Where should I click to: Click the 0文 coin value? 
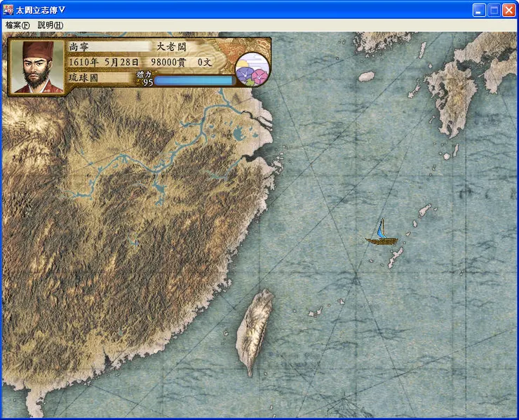[x=205, y=62]
